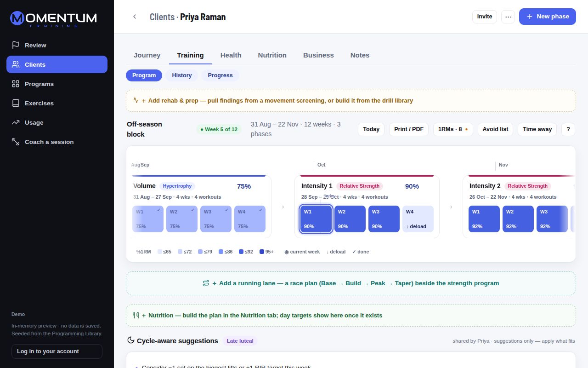Expand chevron between Intensity 1 and Intensity 2

pyautogui.click(x=451, y=207)
